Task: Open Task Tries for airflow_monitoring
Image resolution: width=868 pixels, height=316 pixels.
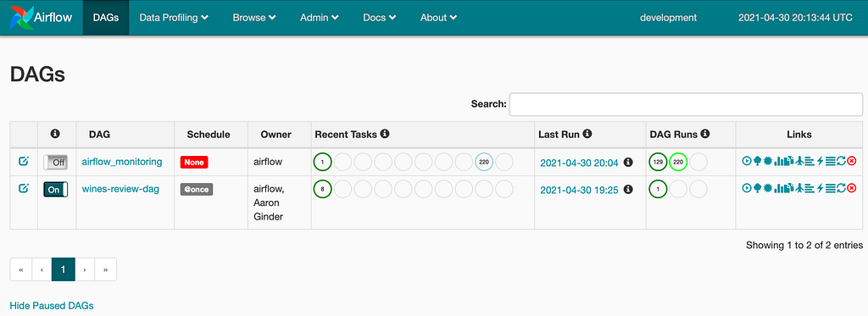Action: tap(789, 161)
